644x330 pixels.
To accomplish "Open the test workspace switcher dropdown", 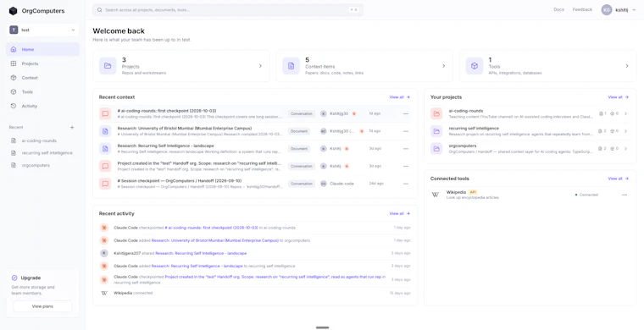I will pos(42,30).
